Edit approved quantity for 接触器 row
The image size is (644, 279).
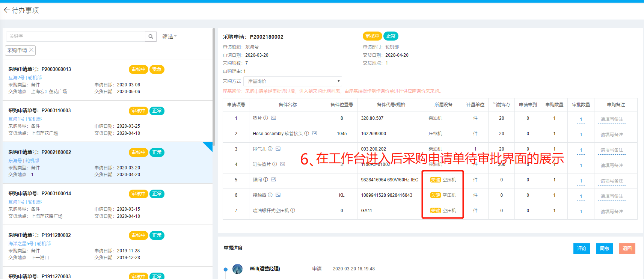point(581,197)
